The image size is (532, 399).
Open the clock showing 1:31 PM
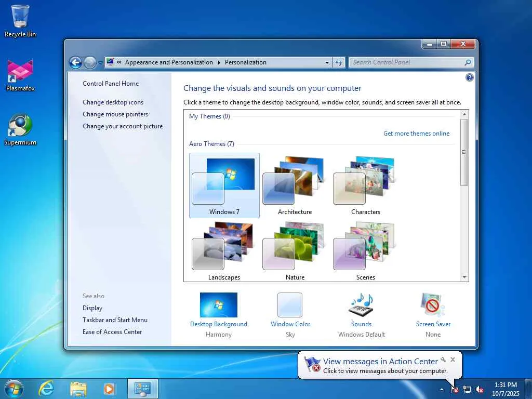point(506,389)
